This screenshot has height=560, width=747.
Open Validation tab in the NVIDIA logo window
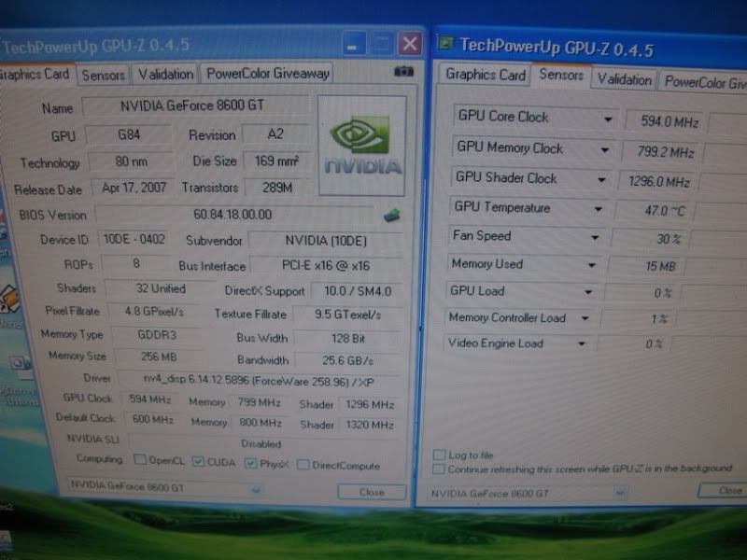point(165,75)
